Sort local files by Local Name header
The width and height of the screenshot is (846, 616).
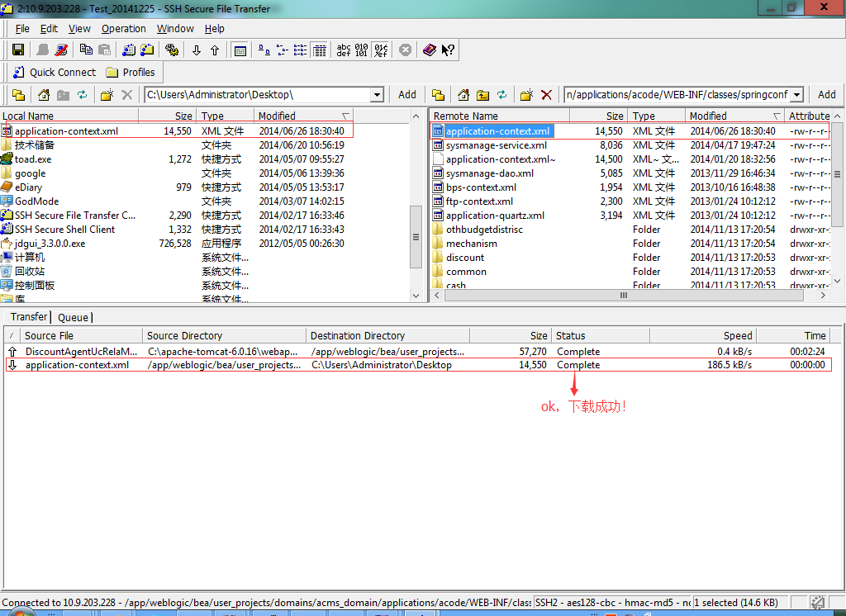(69, 116)
